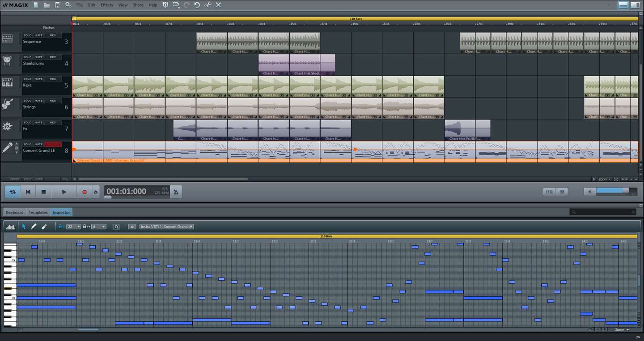Viewport: 644px width, 341px height.
Task: Click the Save project disk icon
Action: coord(57,5)
